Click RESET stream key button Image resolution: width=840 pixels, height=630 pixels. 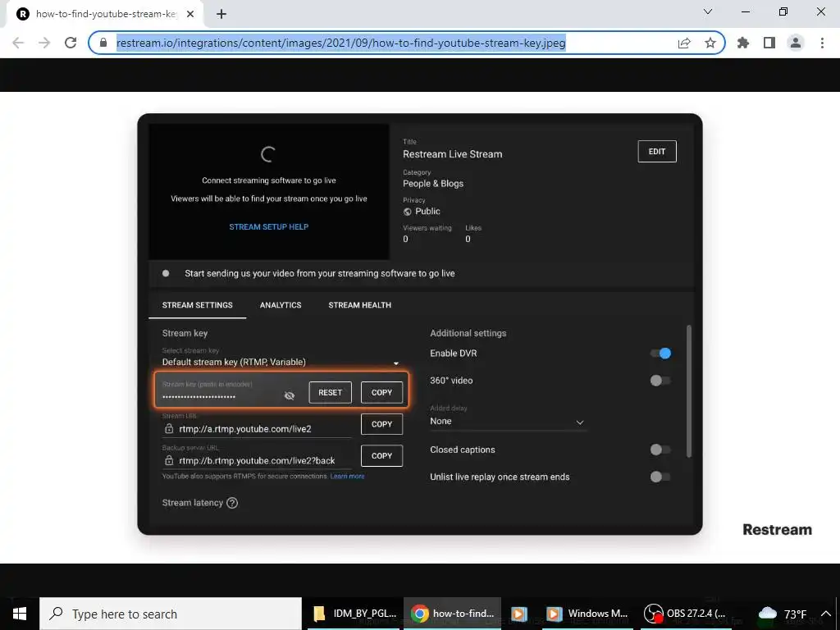[x=330, y=392]
